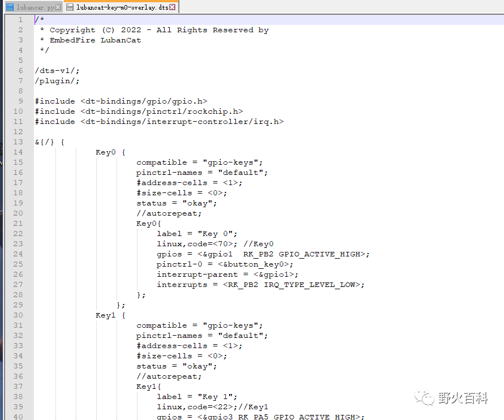Image resolution: width=504 pixels, height=420 pixels.
Task: Click the 'Copyright (C) 2022' comment line
Action: (x=154, y=30)
